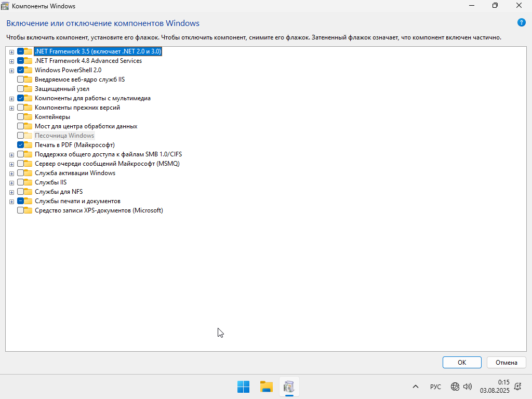The width and height of the screenshot is (532, 399).
Task: Click the Отмена button
Action: coord(506,362)
